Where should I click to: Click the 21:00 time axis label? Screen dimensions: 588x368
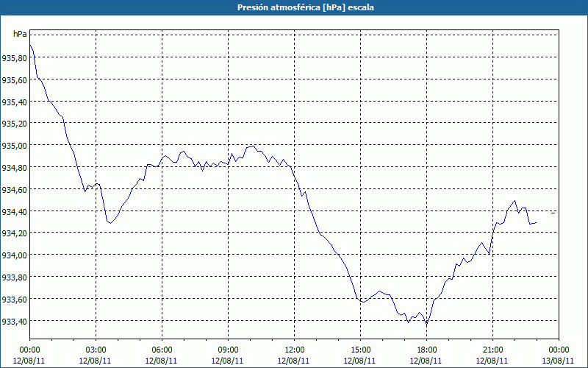coord(492,350)
